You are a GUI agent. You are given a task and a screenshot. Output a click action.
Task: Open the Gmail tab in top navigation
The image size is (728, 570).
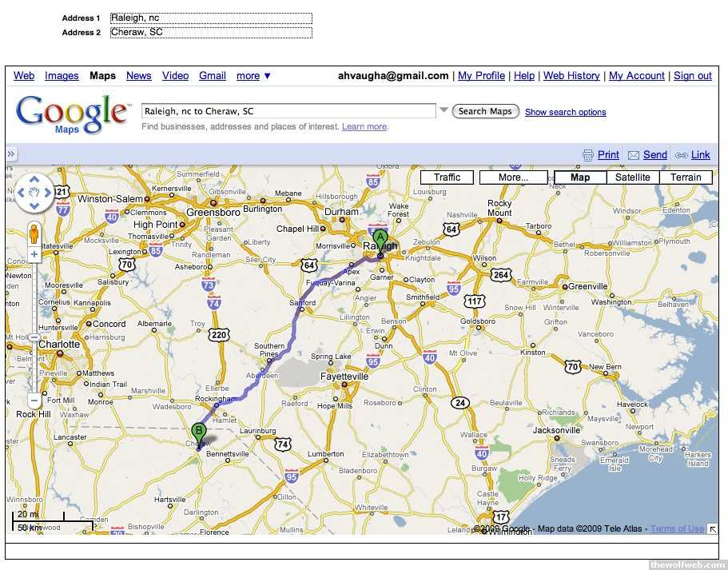(213, 76)
